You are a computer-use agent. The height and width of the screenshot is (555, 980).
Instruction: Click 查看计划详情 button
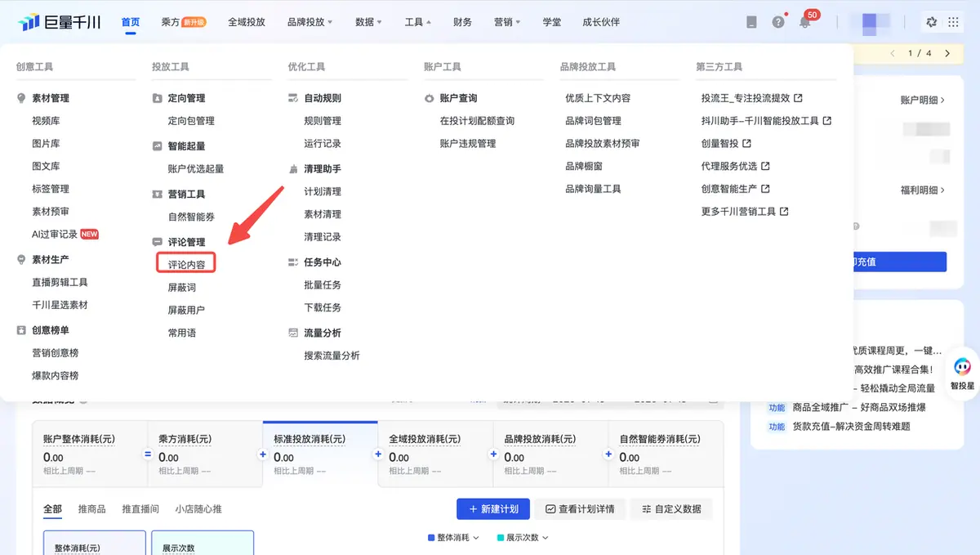click(x=580, y=508)
